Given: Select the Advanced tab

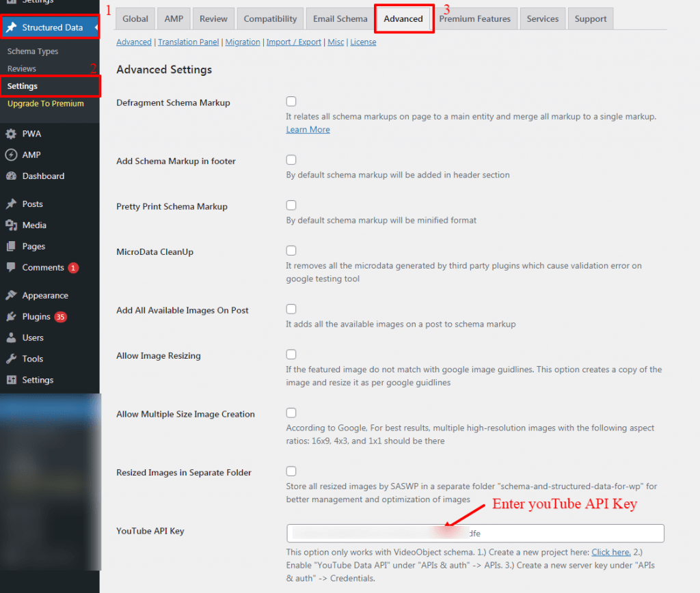Looking at the screenshot, I should 403,18.
